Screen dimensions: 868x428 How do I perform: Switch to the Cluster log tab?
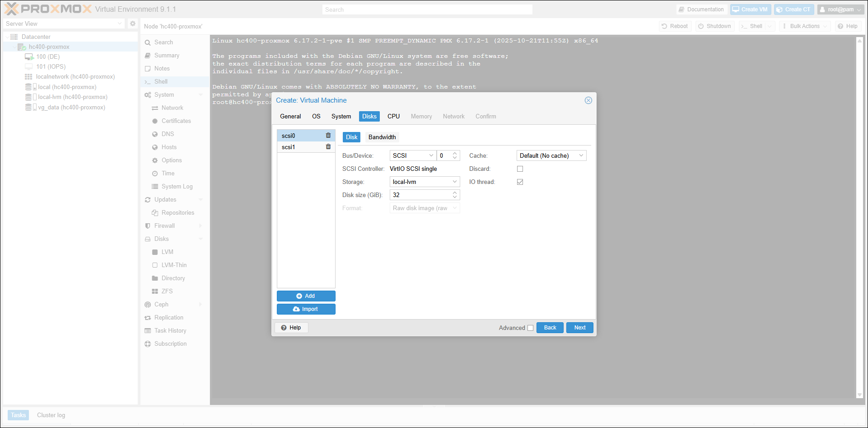pos(51,415)
